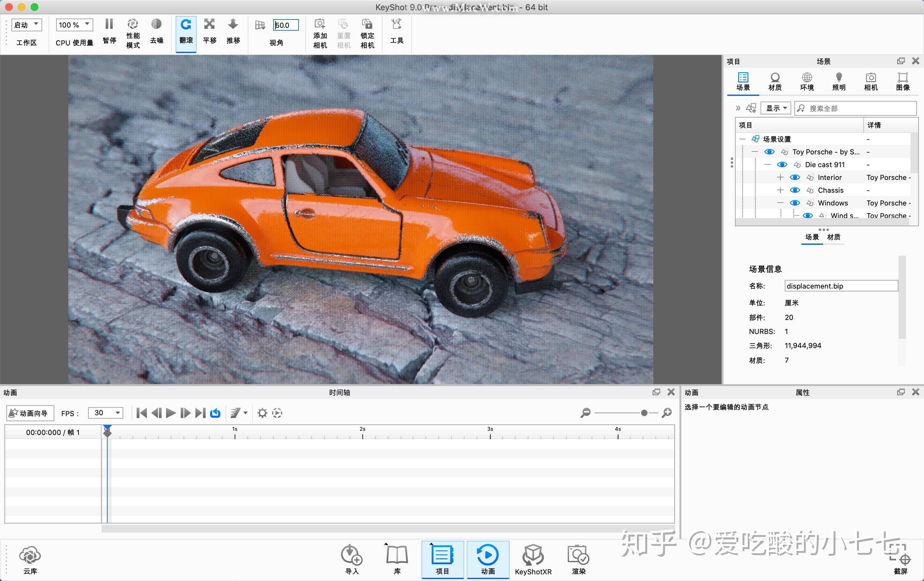Screen dimensions: 924x581
Task: Open the FPS dropdown showing 30
Action: (x=106, y=413)
